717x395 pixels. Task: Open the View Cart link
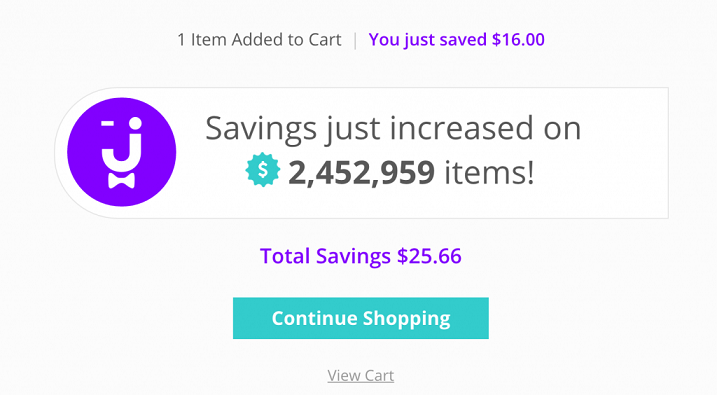pos(361,376)
